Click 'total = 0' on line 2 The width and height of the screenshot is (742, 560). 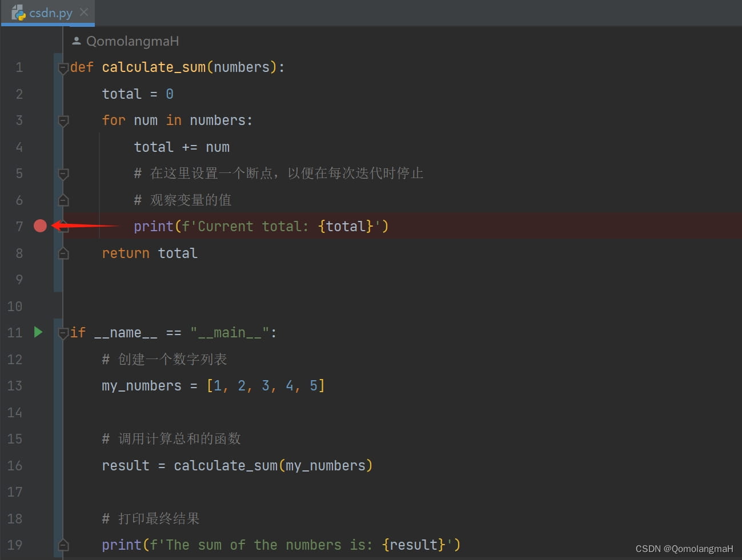pyautogui.click(x=138, y=94)
